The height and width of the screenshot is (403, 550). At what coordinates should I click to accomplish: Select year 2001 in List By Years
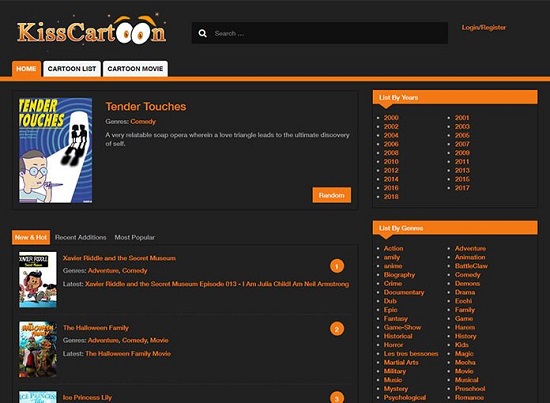(462, 118)
